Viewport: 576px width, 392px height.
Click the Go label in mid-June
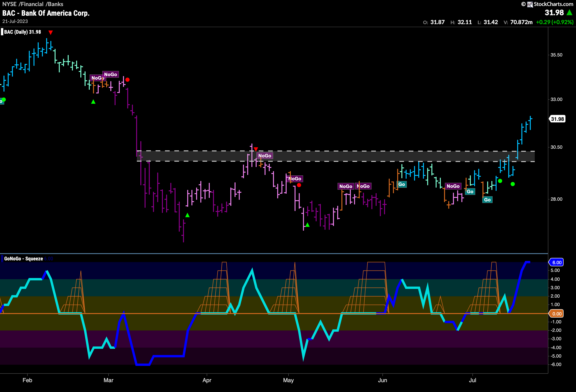402,184
